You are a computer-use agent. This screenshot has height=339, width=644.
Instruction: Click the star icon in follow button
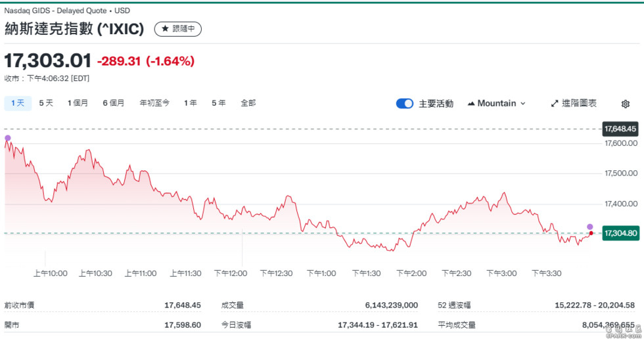point(165,29)
